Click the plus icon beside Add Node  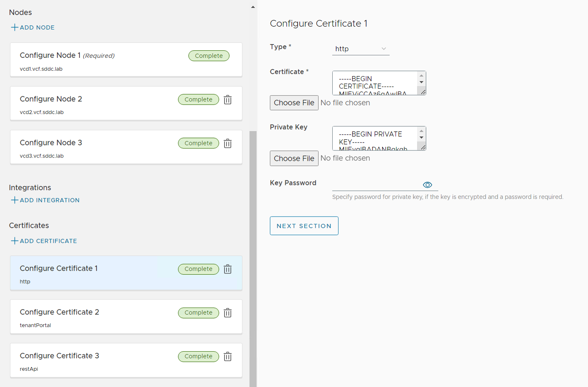point(15,27)
